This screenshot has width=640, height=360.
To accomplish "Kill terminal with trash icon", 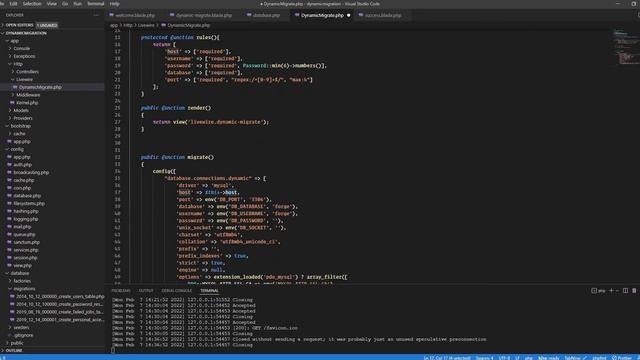I will tap(634, 291).
